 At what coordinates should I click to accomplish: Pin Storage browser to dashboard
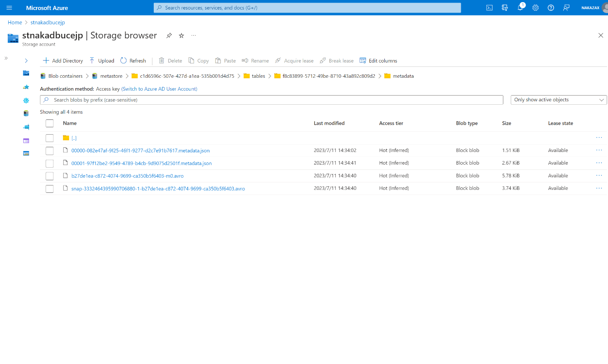point(169,36)
